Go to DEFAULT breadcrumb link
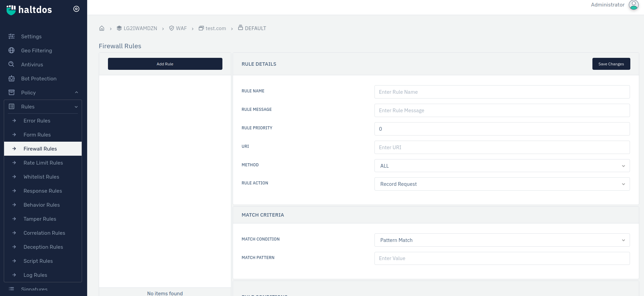The image size is (644, 296). coord(256,28)
